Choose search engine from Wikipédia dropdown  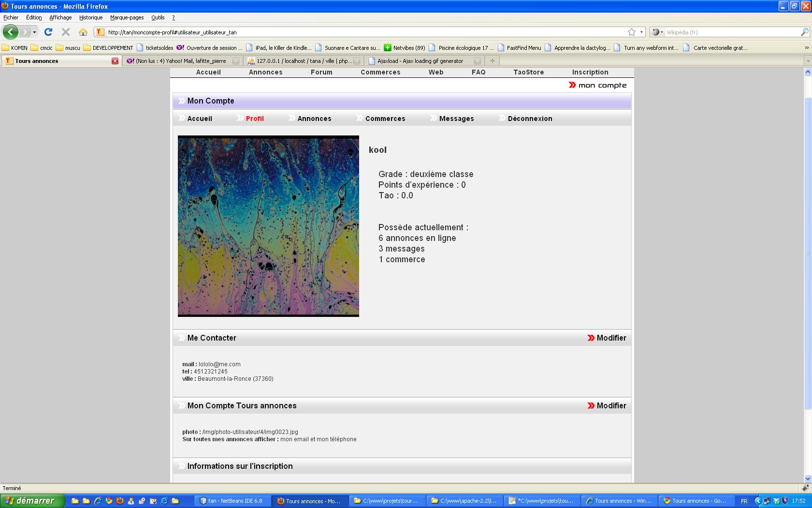point(657,32)
